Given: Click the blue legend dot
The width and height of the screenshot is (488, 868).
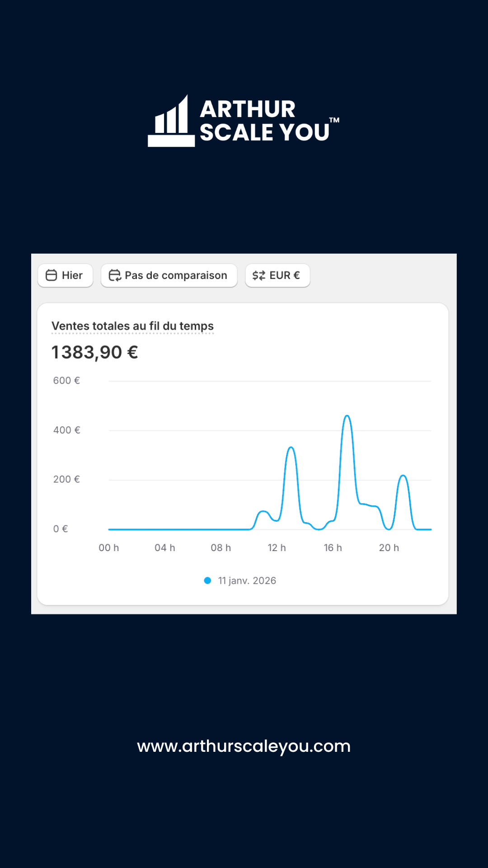Looking at the screenshot, I should point(207,580).
